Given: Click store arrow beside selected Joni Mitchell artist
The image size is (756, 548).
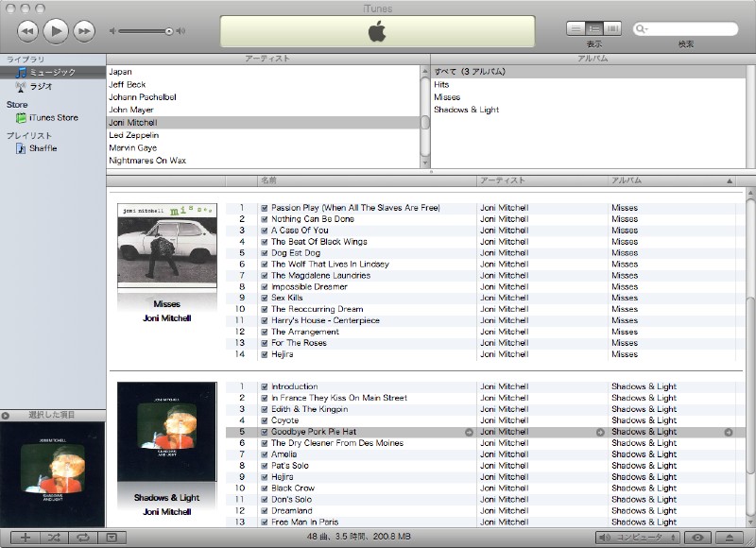Looking at the screenshot, I should [600, 433].
